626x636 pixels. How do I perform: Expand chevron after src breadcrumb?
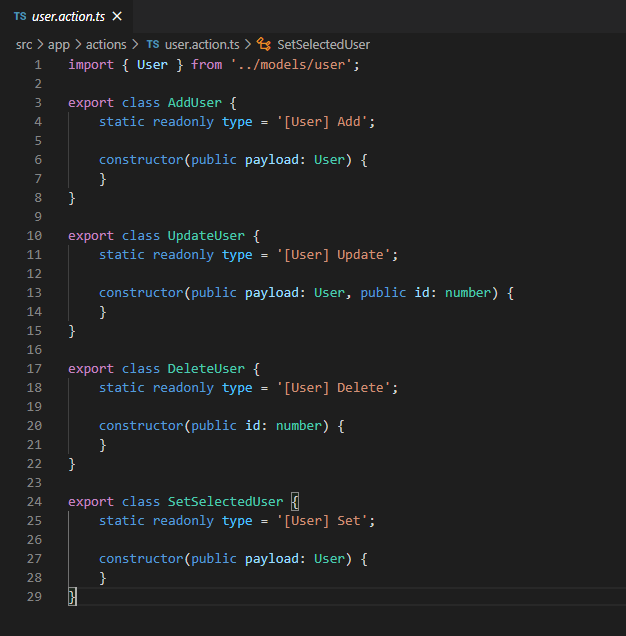pos(40,44)
